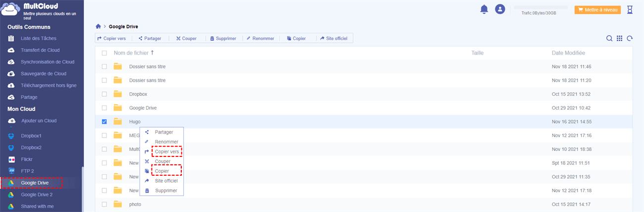Check second Dossier sans titre row (11:20)
Screen dimensions: 644x212
click(104, 80)
